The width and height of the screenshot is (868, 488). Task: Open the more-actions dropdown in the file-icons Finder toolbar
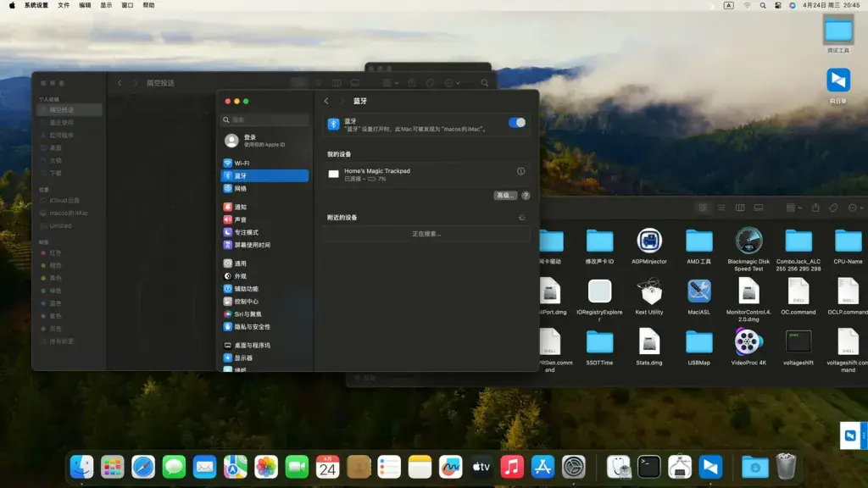pos(855,208)
